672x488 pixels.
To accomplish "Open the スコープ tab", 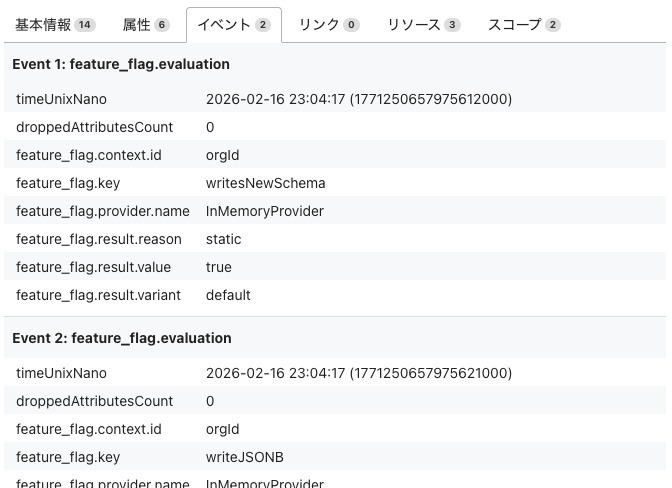I will (524, 25).
